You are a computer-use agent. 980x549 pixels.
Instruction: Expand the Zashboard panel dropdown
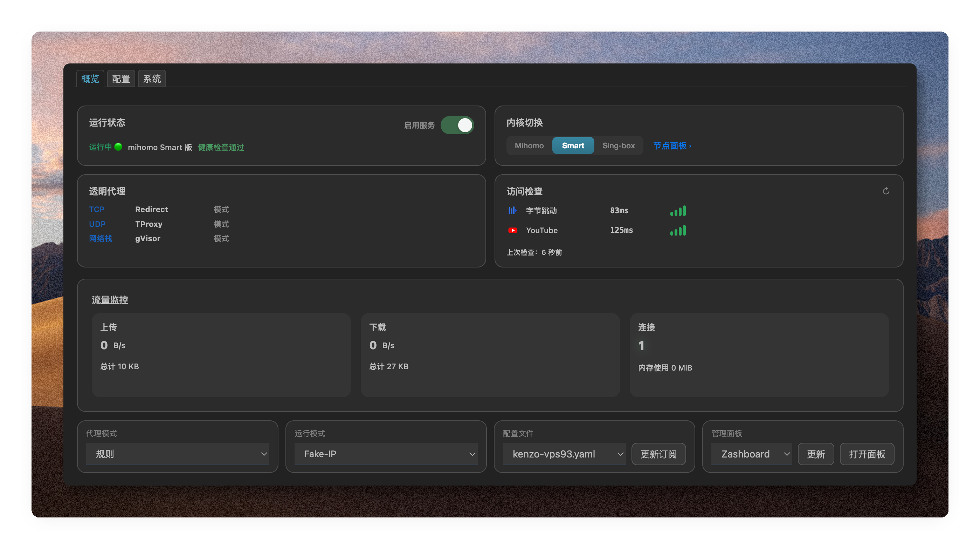[x=751, y=454]
